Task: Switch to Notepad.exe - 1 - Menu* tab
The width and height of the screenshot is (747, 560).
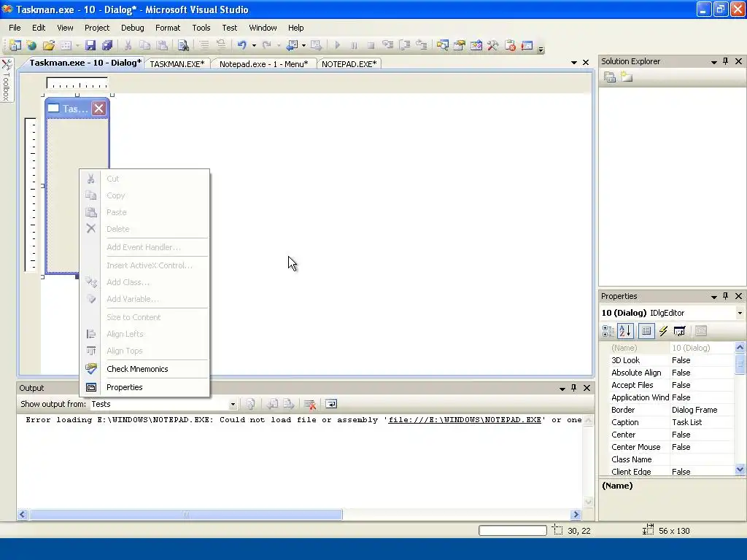Action: 263,64
